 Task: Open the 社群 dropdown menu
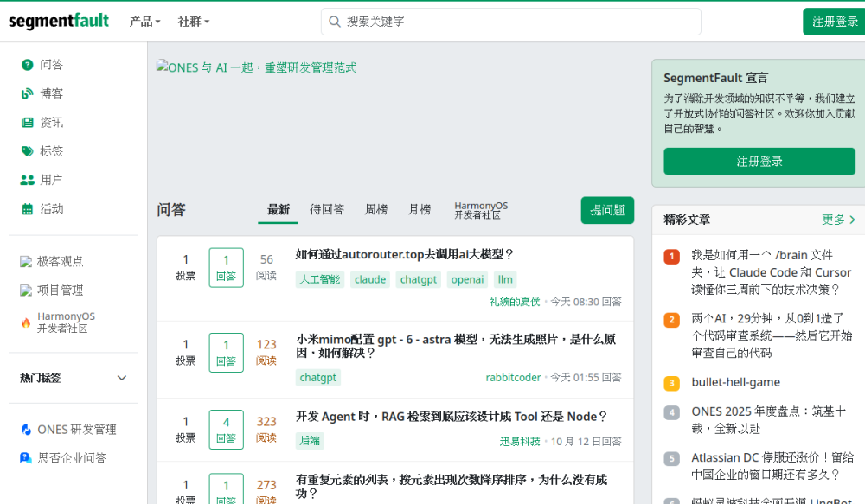(x=194, y=22)
